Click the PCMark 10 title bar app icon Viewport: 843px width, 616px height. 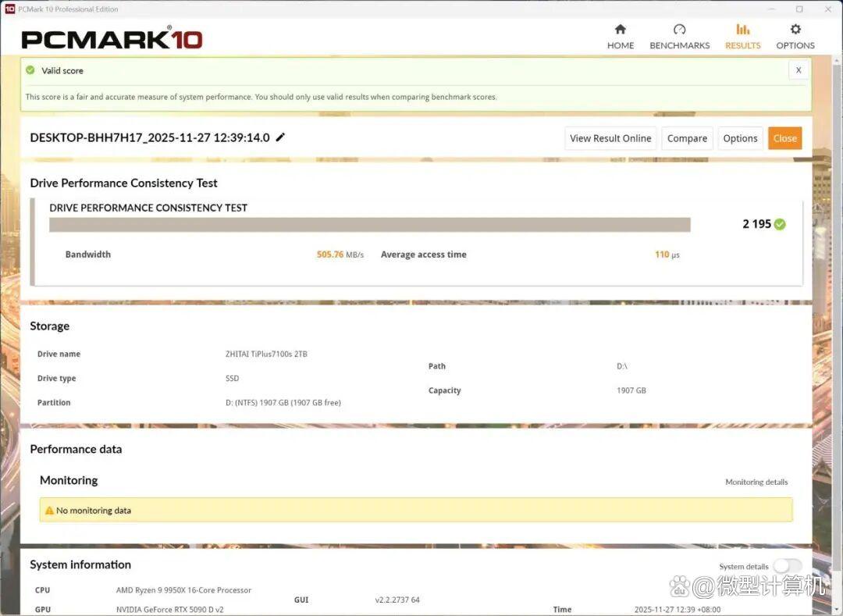click(x=9, y=9)
